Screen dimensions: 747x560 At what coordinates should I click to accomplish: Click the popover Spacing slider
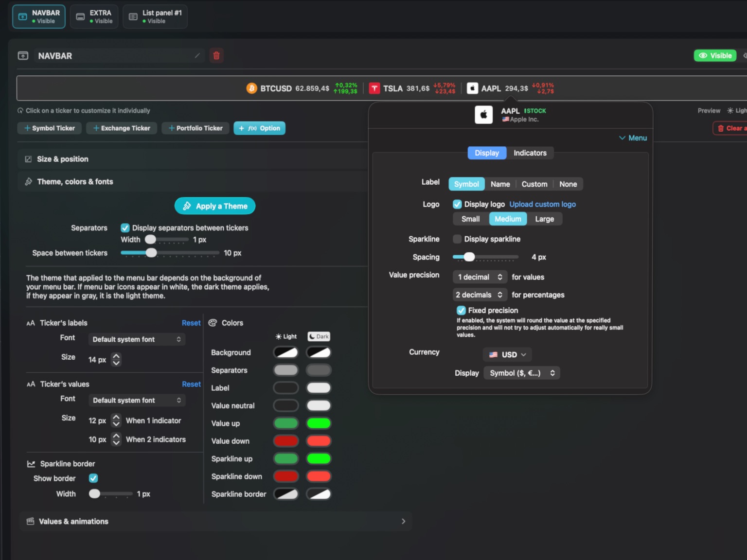click(x=485, y=257)
